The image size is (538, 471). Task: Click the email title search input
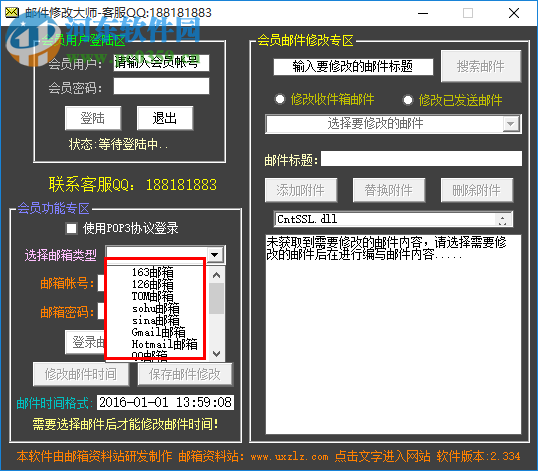click(x=353, y=67)
